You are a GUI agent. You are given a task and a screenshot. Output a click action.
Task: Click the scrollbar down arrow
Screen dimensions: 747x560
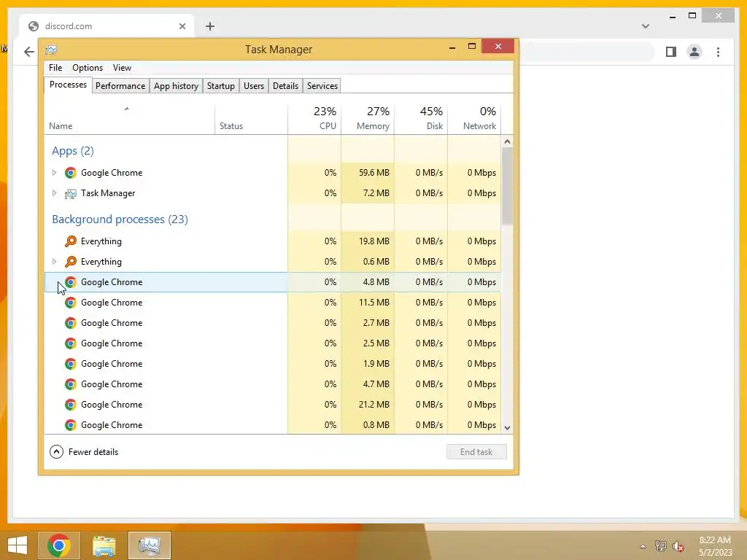(507, 427)
